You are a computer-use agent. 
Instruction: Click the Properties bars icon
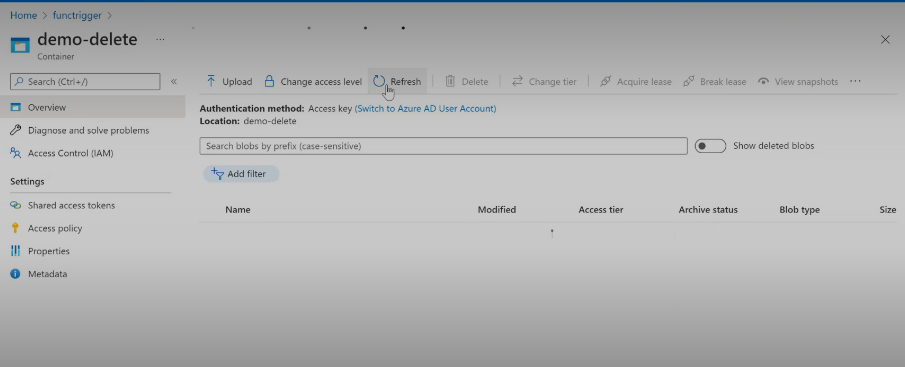click(16, 251)
